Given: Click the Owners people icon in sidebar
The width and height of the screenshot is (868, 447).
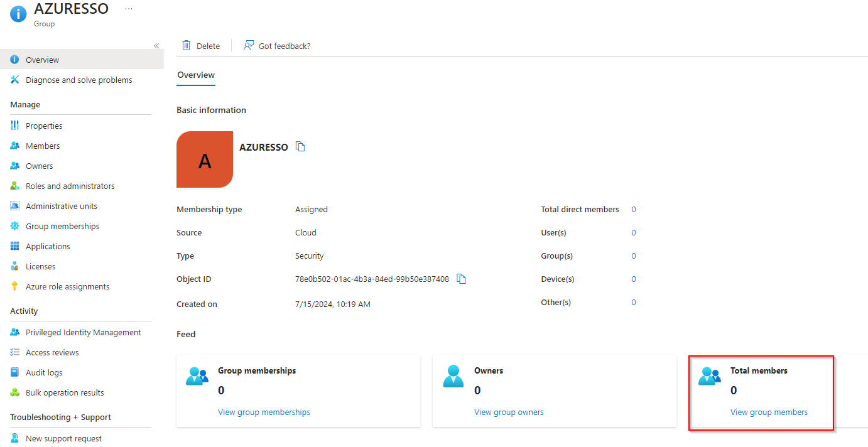Looking at the screenshot, I should coord(15,166).
